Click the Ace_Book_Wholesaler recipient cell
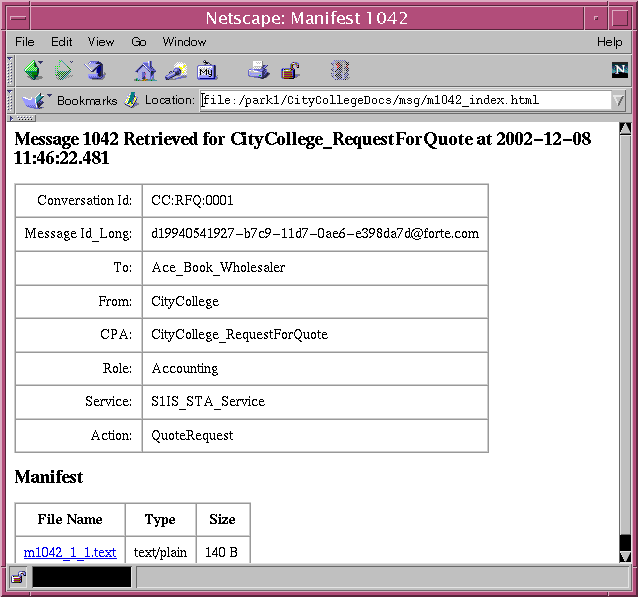The width and height of the screenshot is (638, 597). click(315, 268)
